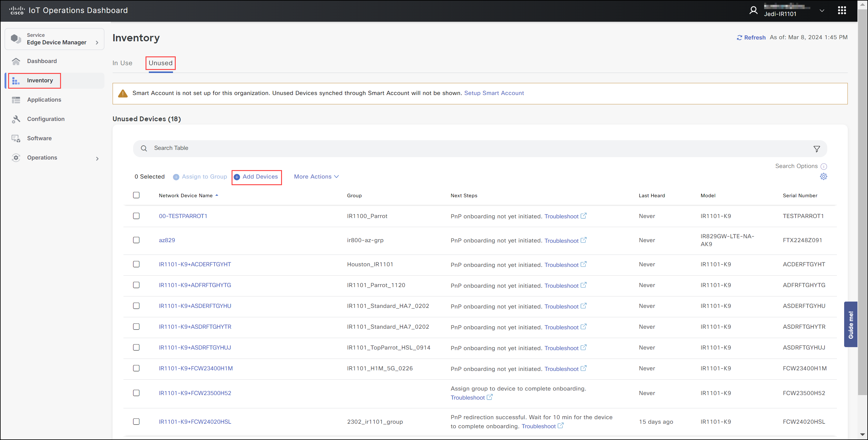Open external link icon in FCW23500H52 row

489,397
